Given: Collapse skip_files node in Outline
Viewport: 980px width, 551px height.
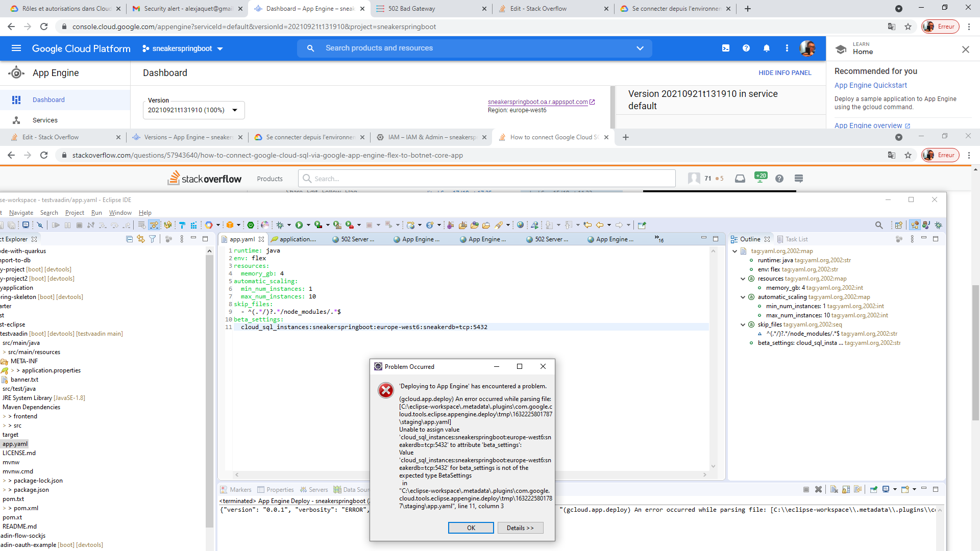Looking at the screenshot, I should [x=743, y=324].
